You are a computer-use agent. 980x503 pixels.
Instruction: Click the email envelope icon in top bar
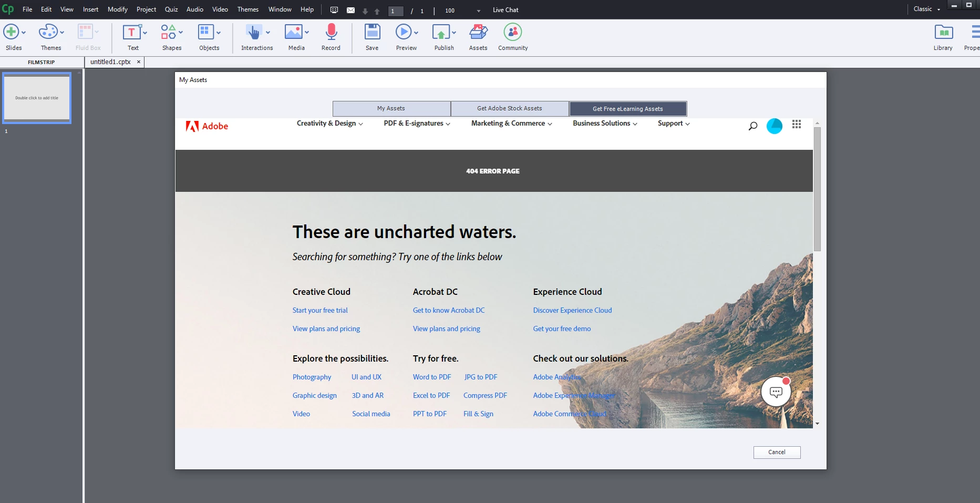[350, 11]
